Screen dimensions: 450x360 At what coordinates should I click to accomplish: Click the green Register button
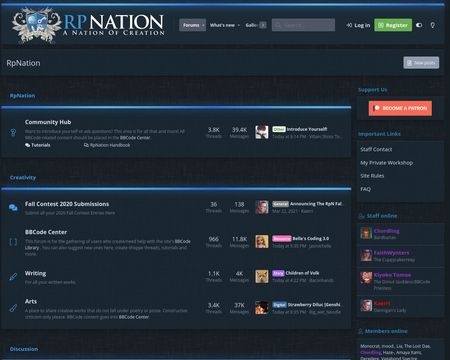(393, 25)
